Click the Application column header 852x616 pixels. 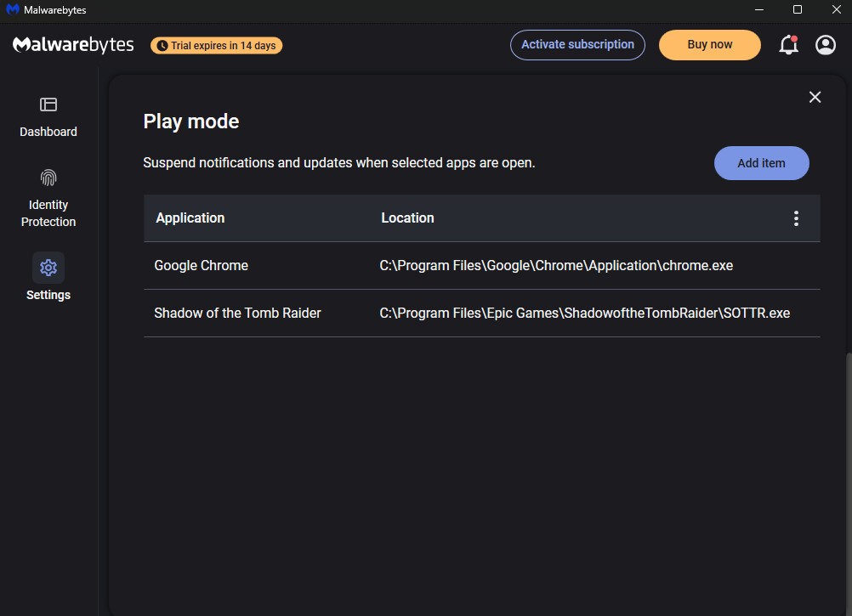(190, 218)
